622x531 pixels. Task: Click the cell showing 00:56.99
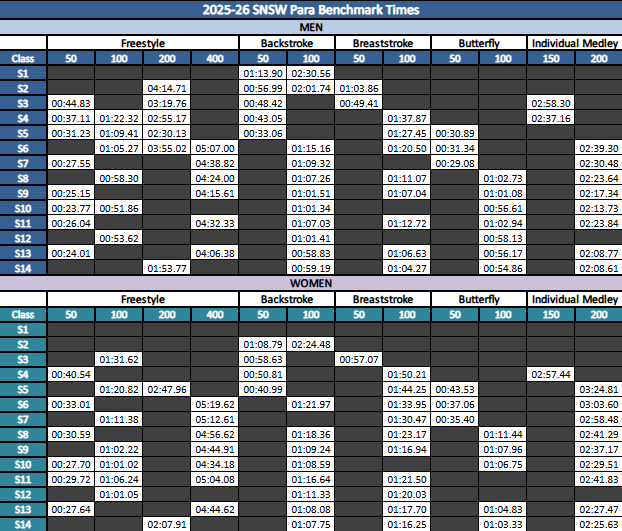[263, 88]
